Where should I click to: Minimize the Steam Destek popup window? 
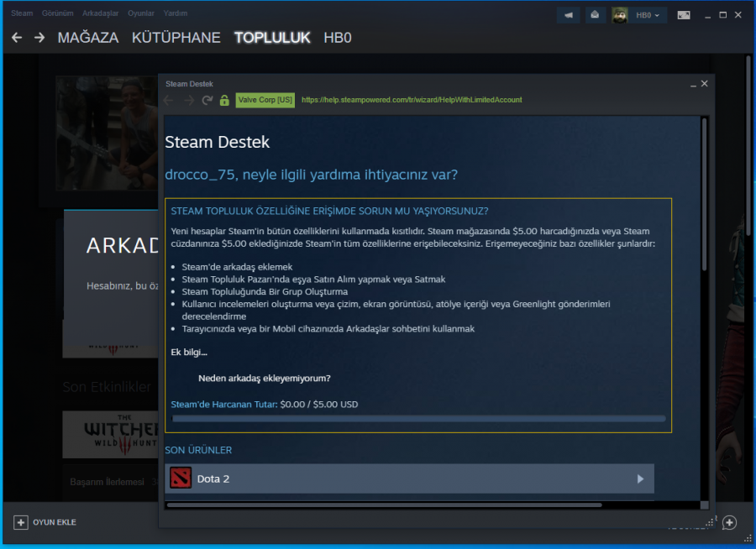point(693,84)
